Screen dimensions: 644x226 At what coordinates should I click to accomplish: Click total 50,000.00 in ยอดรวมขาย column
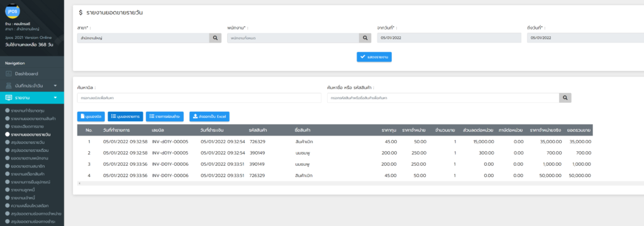pyautogui.click(x=580, y=176)
